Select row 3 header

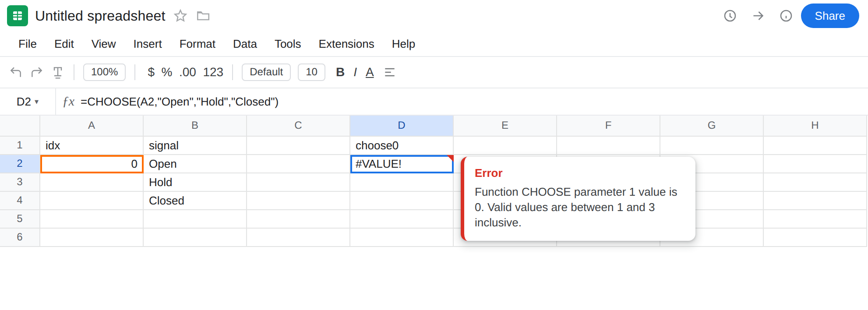click(20, 182)
